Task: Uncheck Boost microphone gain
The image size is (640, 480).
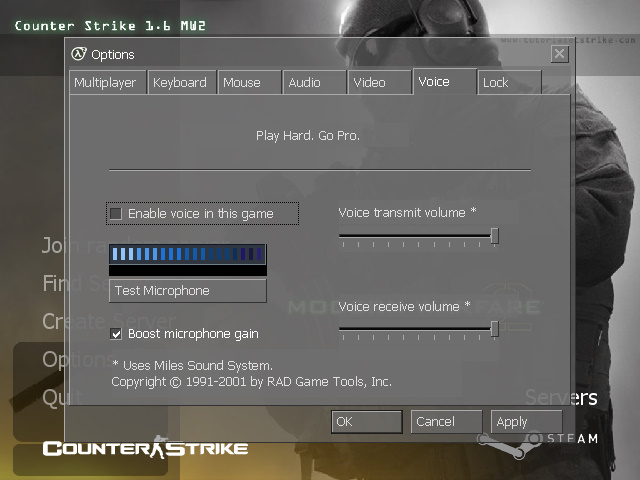Action: [x=116, y=333]
